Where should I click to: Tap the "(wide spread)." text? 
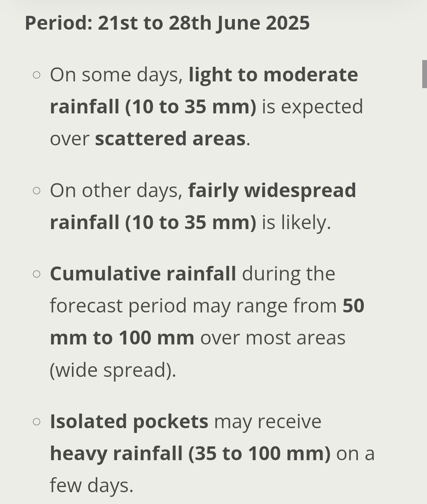point(113,370)
